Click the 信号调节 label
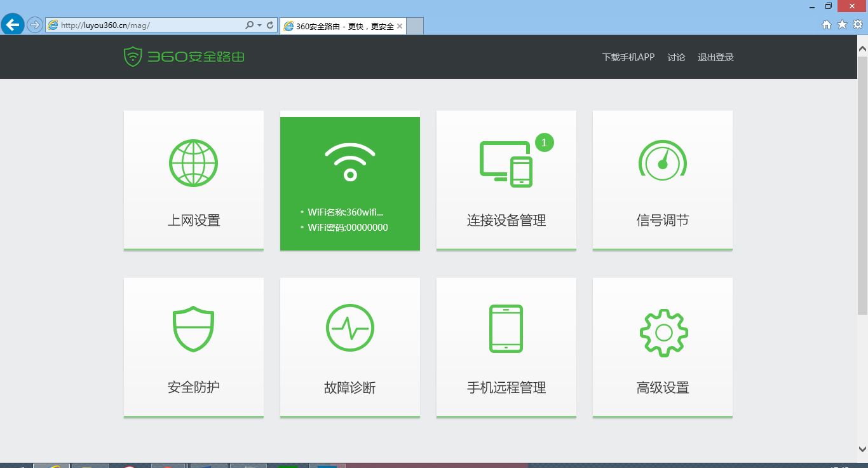Image resolution: width=868 pixels, height=468 pixels. click(x=663, y=221)
